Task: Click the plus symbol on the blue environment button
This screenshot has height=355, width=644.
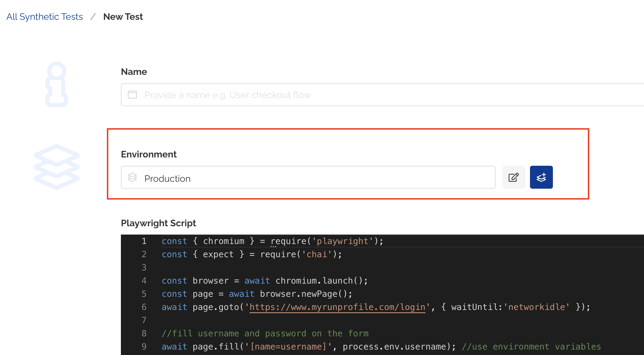Action: (544, 174)
